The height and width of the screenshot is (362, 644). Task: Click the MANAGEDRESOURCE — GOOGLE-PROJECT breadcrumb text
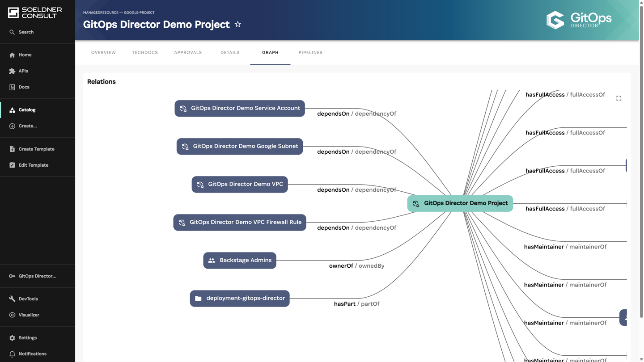(x=119, y=13)
